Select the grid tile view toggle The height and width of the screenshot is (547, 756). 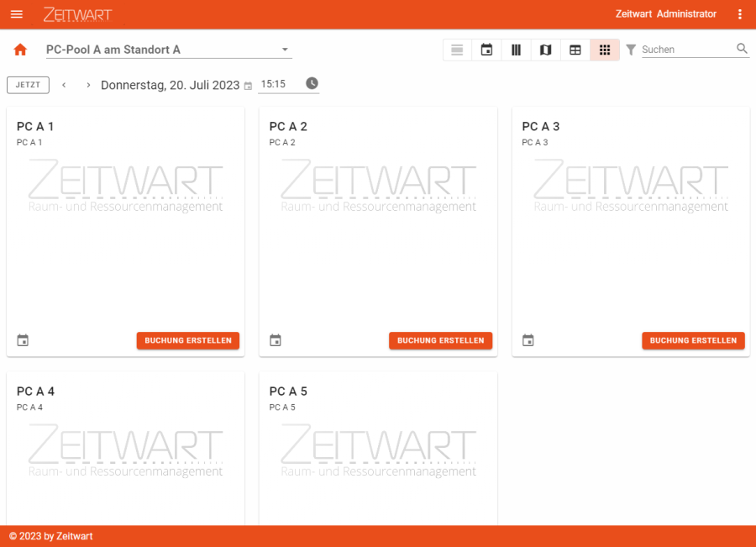click(605, 50)
